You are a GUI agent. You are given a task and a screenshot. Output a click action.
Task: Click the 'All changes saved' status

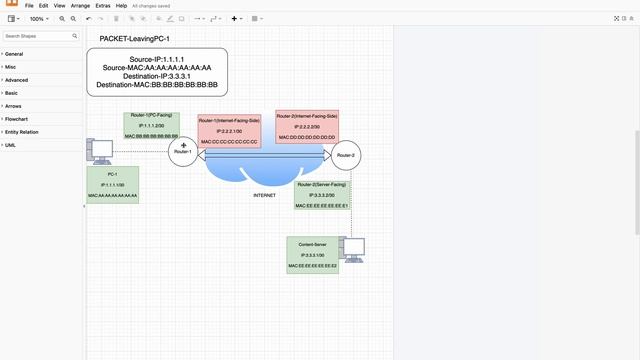pyautogui.click(x=151, y=6)
